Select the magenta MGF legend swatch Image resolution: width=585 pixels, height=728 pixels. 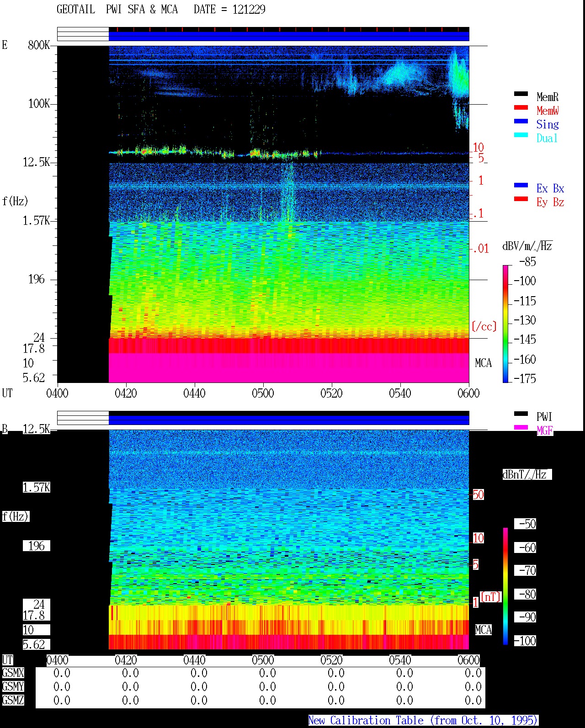pyautogui.click(x=521, y=427)
